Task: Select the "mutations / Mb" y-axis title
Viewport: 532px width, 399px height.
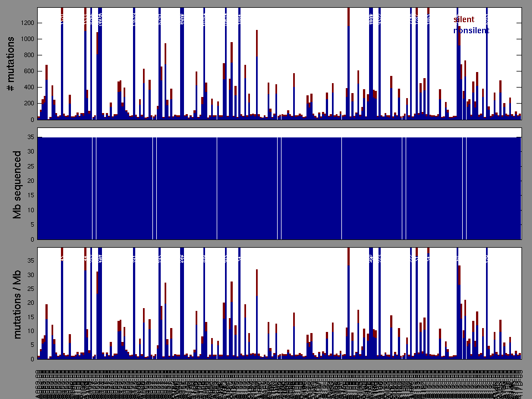Action: [17, 304]
